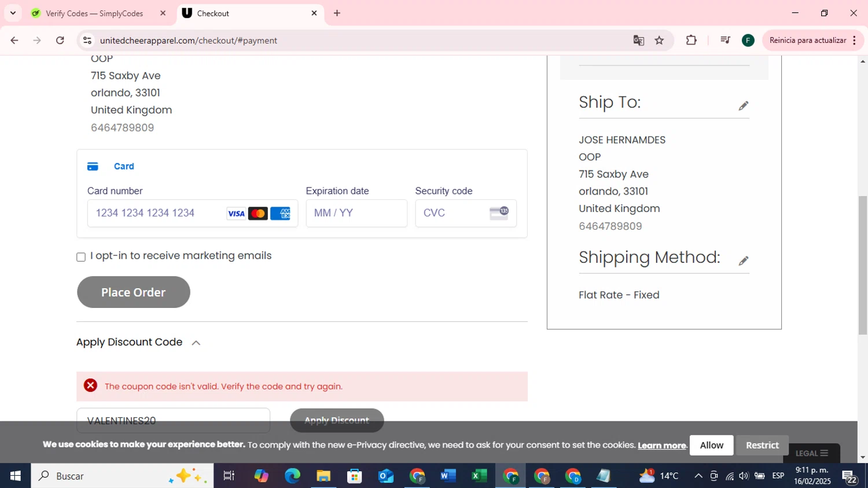Click the VALENTINES20 discount code field
This screenshot has height=488, width=868.
coord(173,420)
